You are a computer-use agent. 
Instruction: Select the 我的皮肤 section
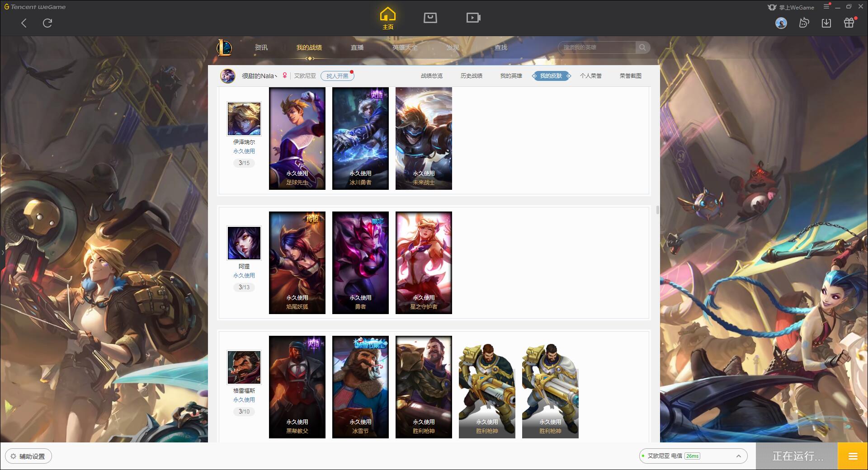[551, 76]
